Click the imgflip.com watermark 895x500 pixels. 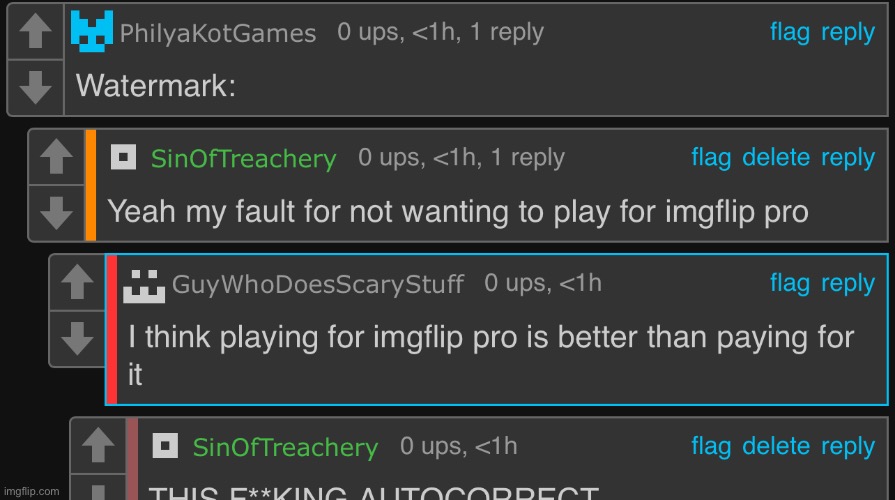31,491
